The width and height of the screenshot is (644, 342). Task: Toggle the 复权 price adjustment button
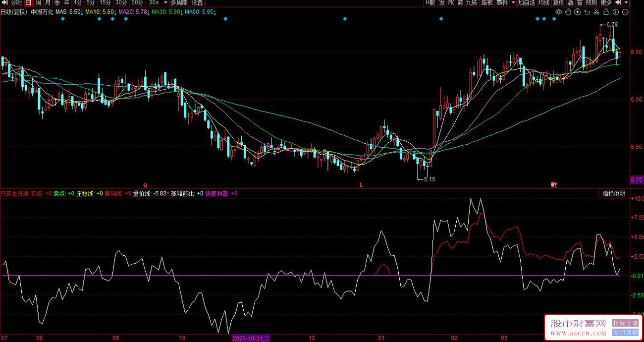[558, 3]
